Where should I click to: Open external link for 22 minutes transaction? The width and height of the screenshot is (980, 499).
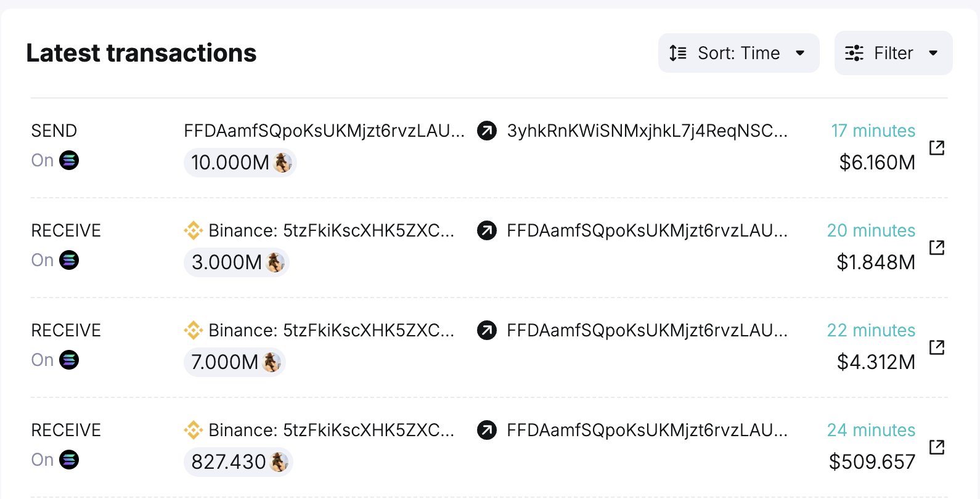tap(937, 347)
